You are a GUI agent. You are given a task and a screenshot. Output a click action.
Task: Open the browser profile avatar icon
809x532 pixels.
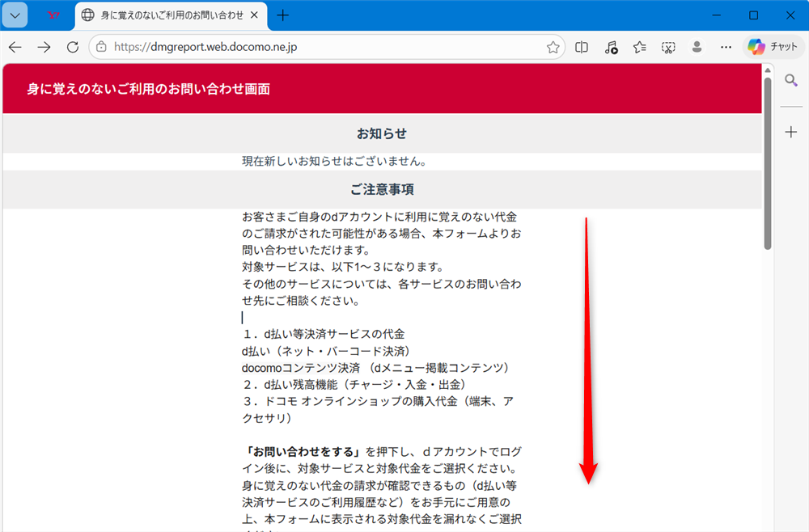coord(697,47)
